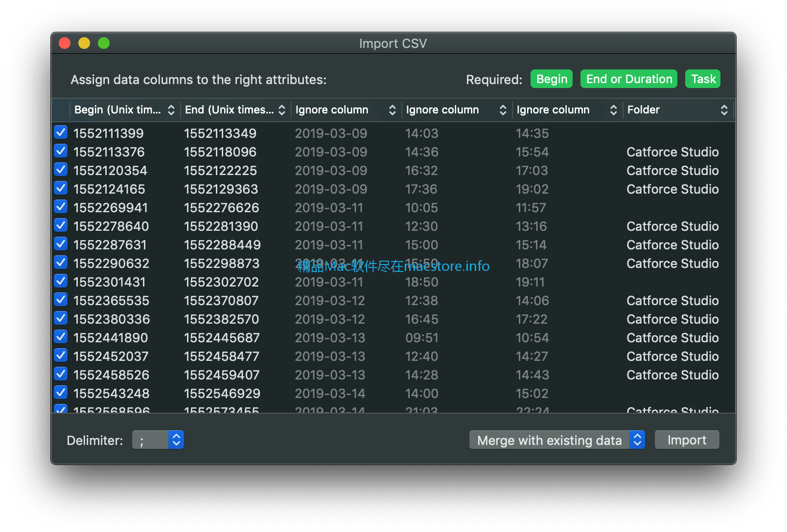Select Catforce Studio in row 1552287631
The width and height of the screenshot is (787, 532).
pos(672,245)
